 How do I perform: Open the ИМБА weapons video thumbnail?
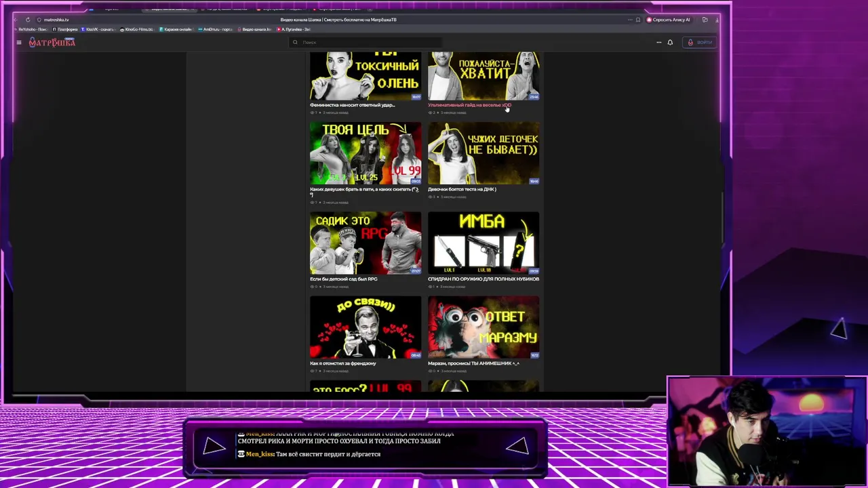484,243
